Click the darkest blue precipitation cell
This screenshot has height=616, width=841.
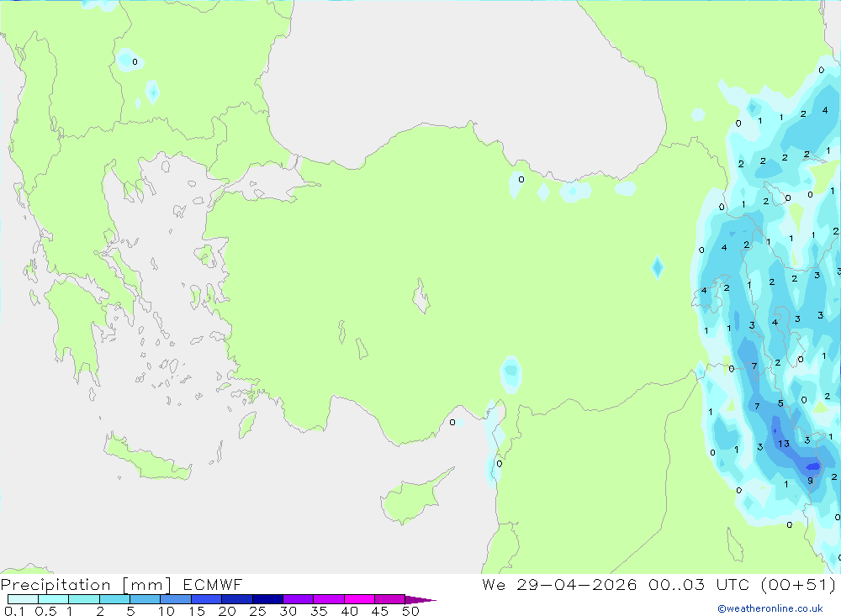pyautogui.click(x=813, y=466)
